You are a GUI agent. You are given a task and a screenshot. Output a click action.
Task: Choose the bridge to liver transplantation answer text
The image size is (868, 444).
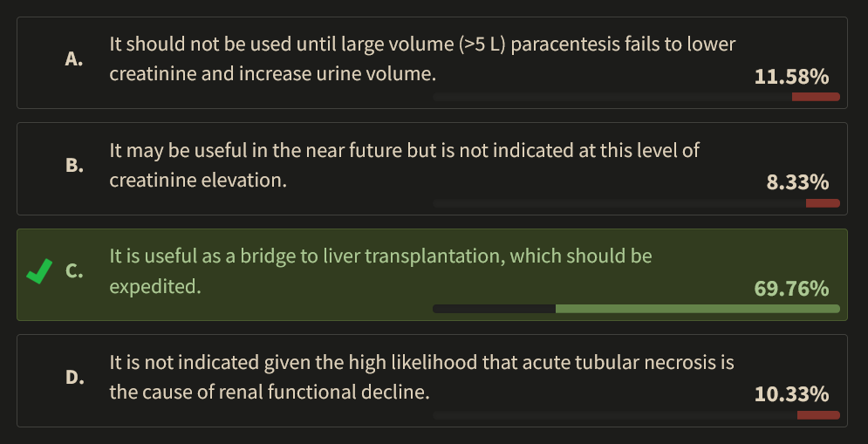pyautogui.click(x=380, y=270)
